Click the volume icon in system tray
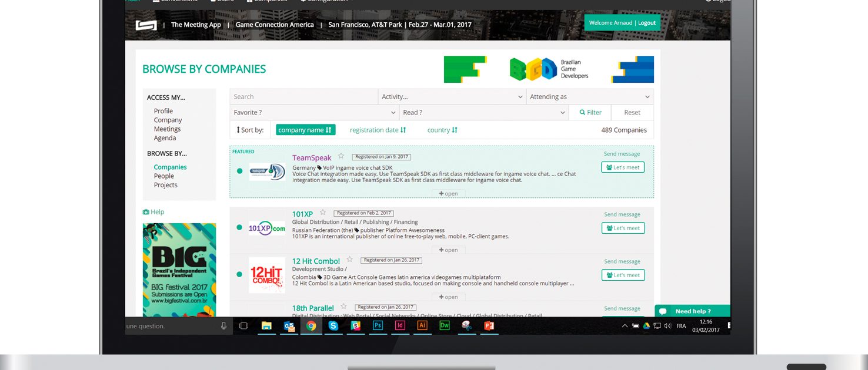 click(667, 326)
